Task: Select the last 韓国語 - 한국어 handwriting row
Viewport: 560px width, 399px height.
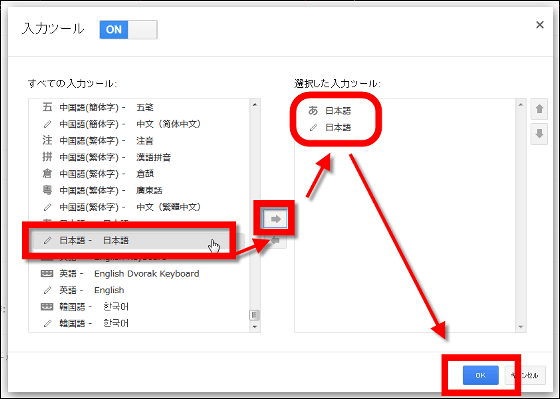Action: (x=139, y=323)
